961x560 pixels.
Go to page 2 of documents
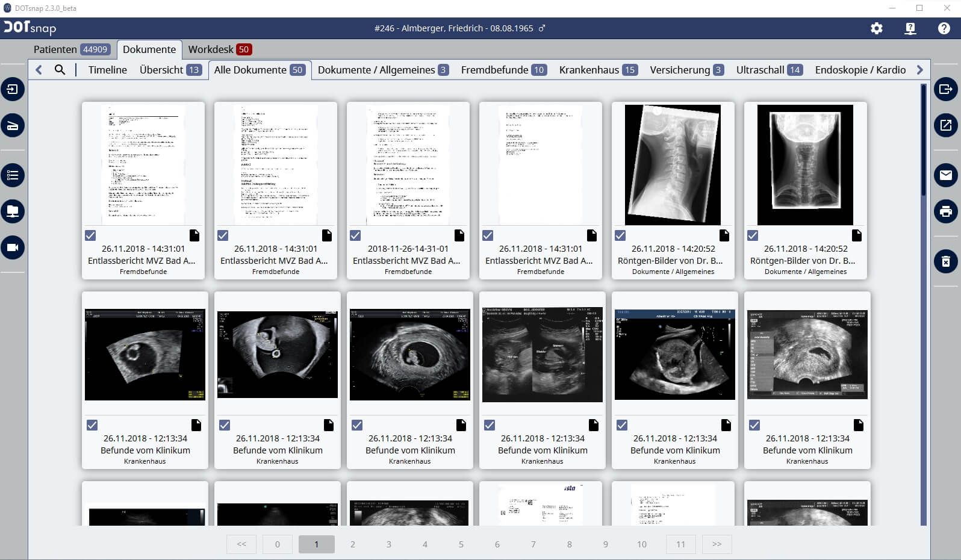tap(353, 544)
